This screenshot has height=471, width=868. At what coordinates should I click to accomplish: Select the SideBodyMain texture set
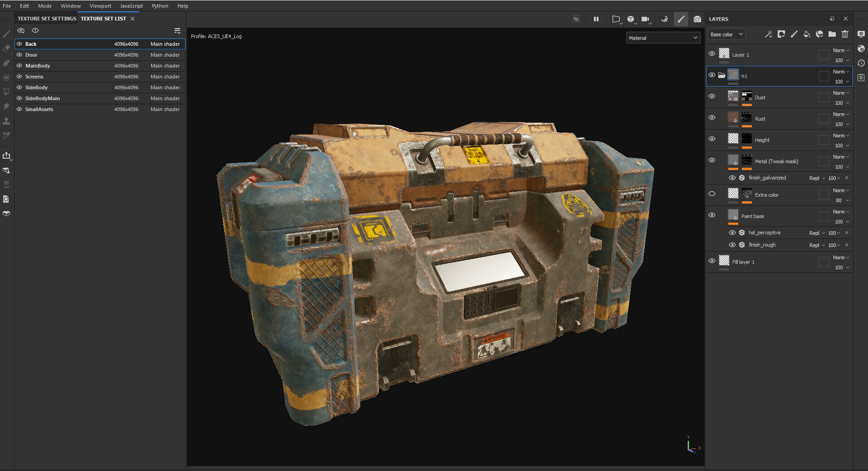[42, 98]
